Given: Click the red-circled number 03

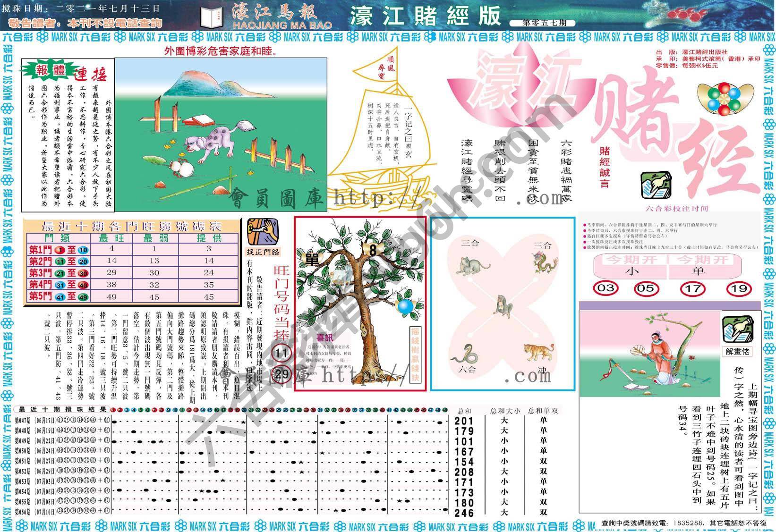Looking at the screenshot, I should click(605, 288).
